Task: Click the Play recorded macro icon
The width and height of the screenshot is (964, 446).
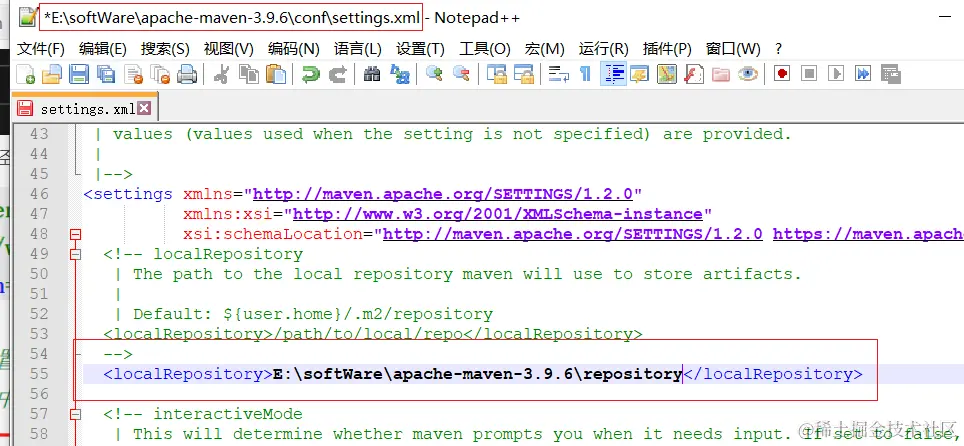Action: point(836,74)
